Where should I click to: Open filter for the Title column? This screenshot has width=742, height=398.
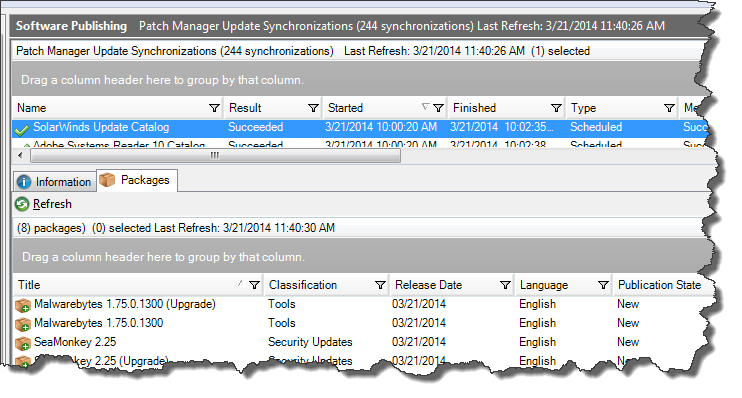pos(254,285)
